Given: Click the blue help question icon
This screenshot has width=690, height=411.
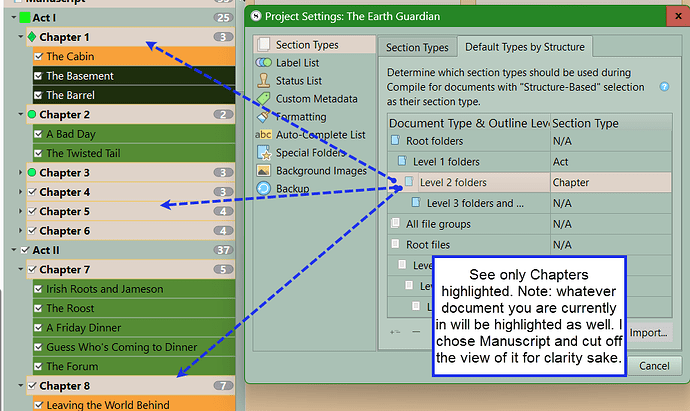Looking at the screenshot, I should pyautogui.click(x=664, y=87).
